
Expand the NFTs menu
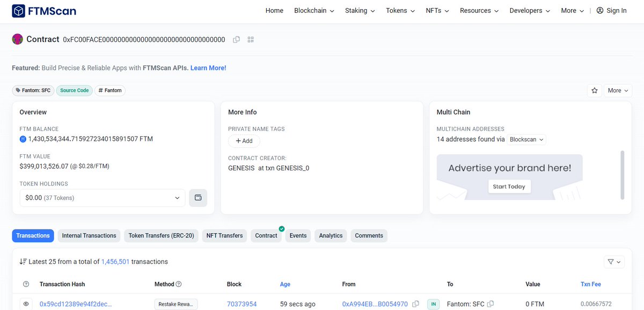point(437,11)
